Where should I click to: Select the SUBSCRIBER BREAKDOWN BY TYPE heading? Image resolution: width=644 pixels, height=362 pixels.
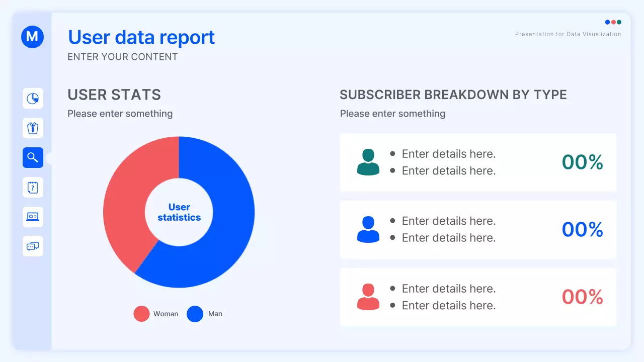[x=453, y=95]
